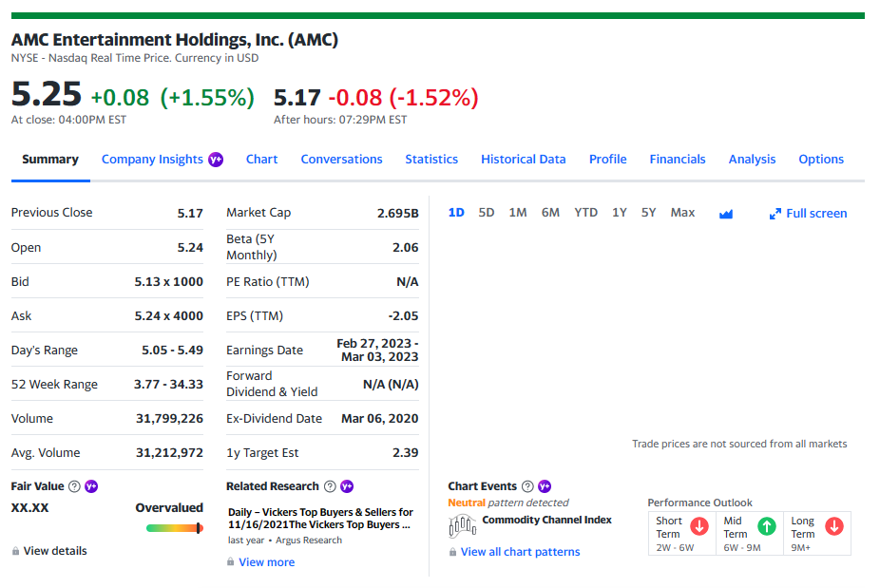The image size is (880, 588).
Task: Click the Fair Value help question mark
Action: coord(74,486)
